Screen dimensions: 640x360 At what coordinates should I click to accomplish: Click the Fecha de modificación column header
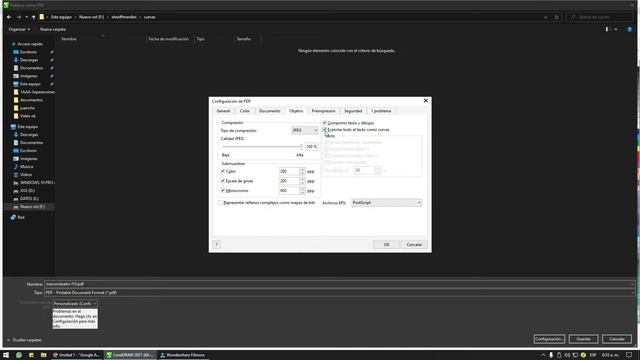[169, 39]
